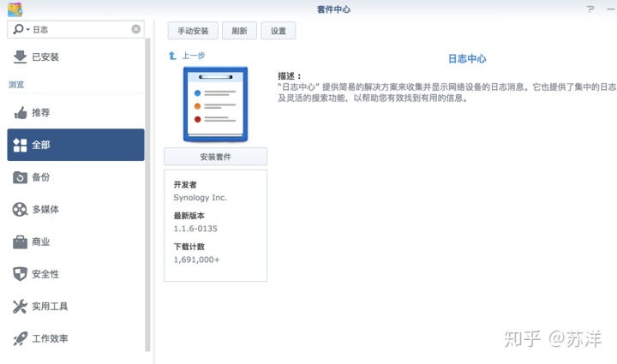
Task: Click the 工作效率 rocket icon
Action: (x=20, y=338)
